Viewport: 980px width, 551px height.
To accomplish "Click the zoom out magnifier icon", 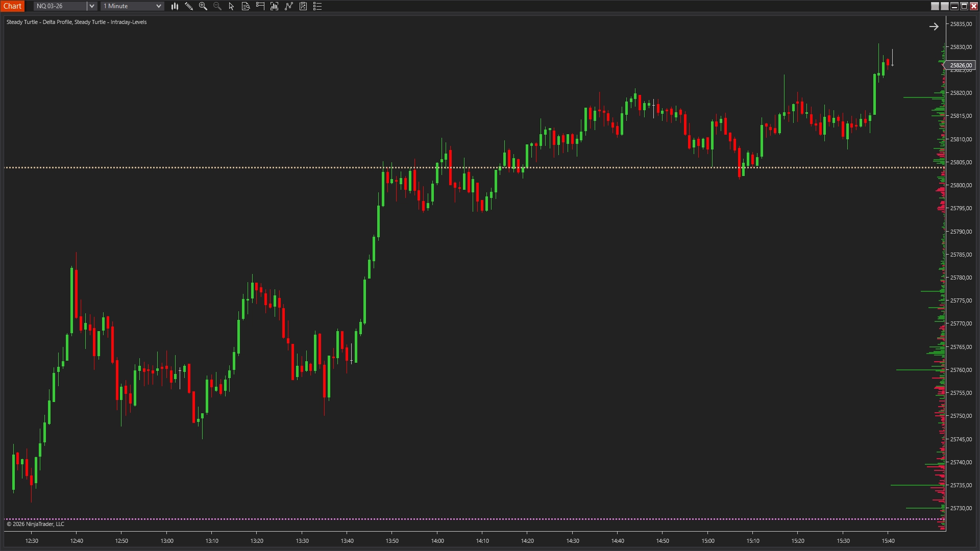I will tap(217, 6).
